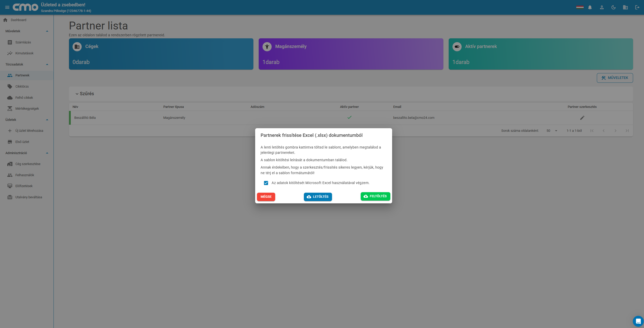The width and height of the screenshot is (644, 328).
Task: Click the MÉGSE cancel button
Action: (x=266, y=197)
